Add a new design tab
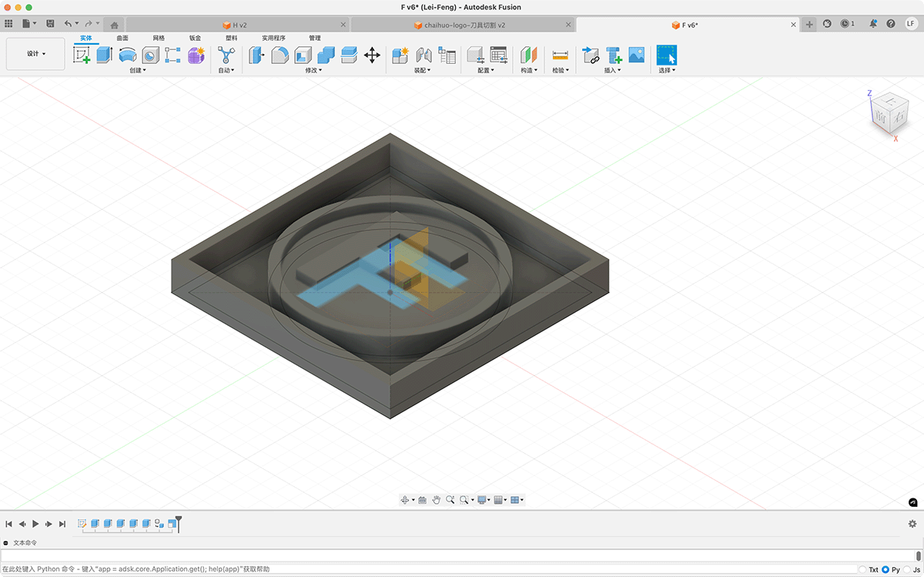Screen dimensions: 924x577 [x=809, y=25]
